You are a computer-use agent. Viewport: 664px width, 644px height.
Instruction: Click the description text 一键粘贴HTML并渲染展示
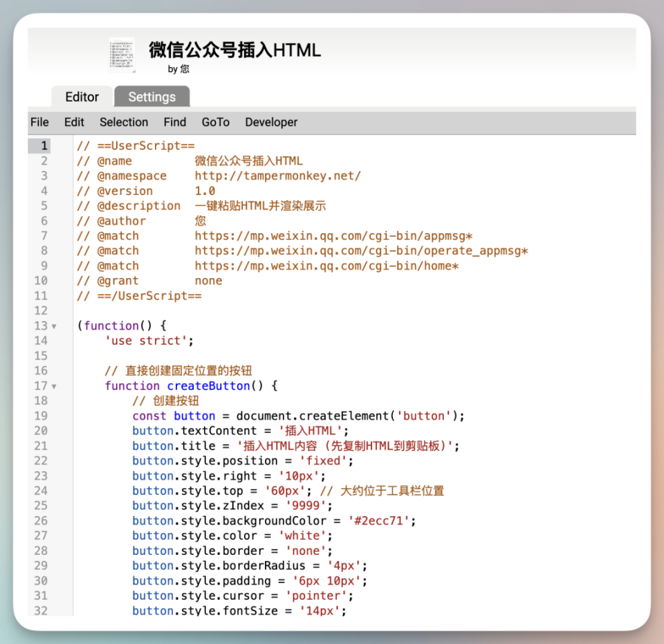coord(261,205)
